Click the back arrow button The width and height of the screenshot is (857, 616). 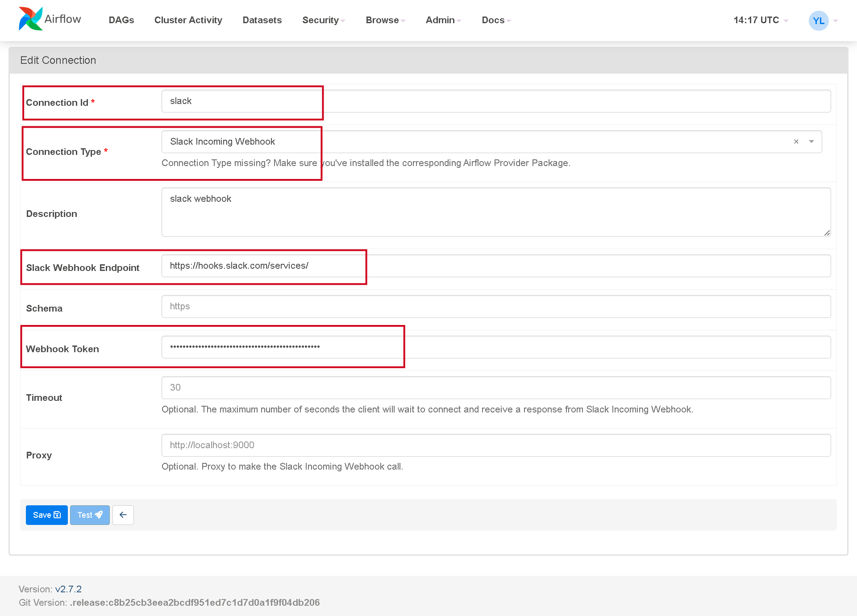(x=123, y=515)
